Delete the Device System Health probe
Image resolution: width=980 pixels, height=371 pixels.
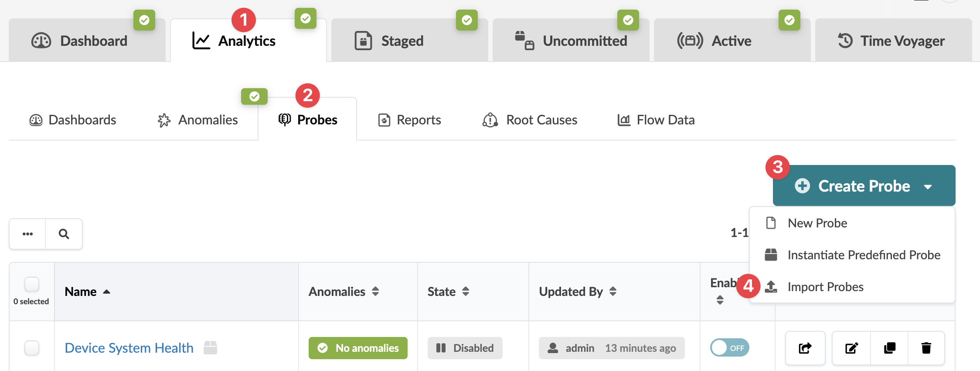(x=926, y=348)
